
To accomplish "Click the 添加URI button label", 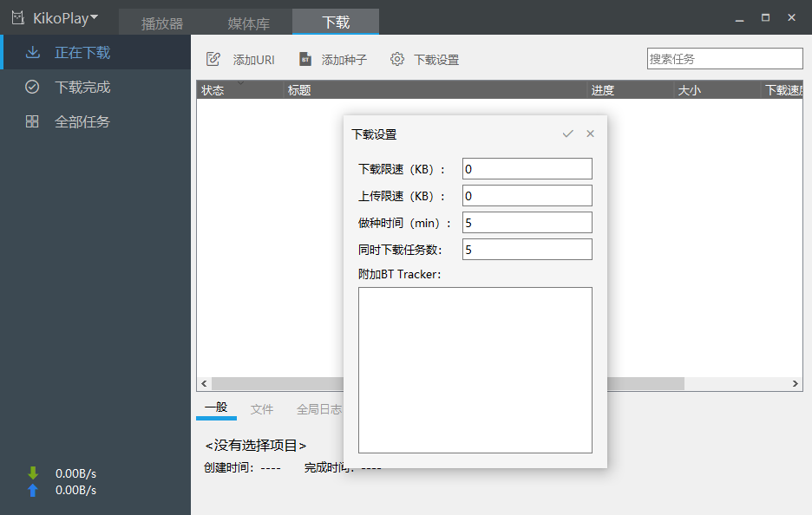I will point(253,60).
